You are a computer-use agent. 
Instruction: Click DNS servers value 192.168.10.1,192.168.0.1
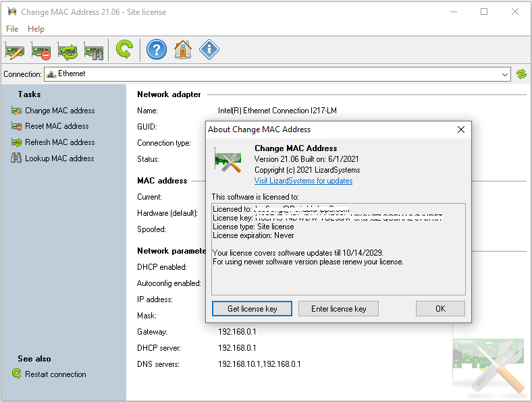coord(259,364)
